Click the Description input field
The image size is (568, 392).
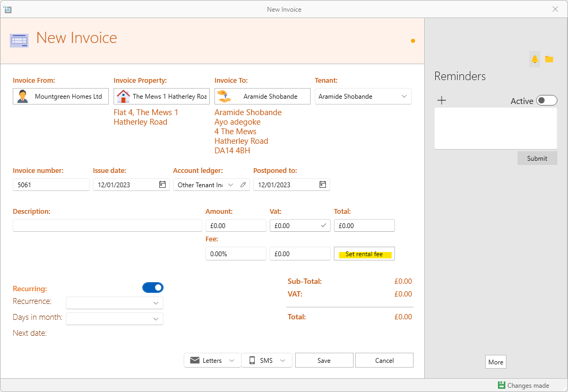(x=107, y=225)
